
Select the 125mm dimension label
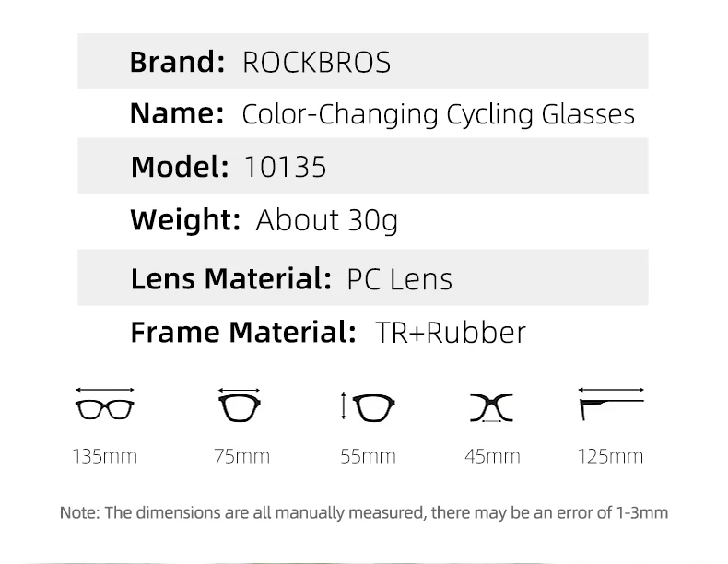[611, 456]
